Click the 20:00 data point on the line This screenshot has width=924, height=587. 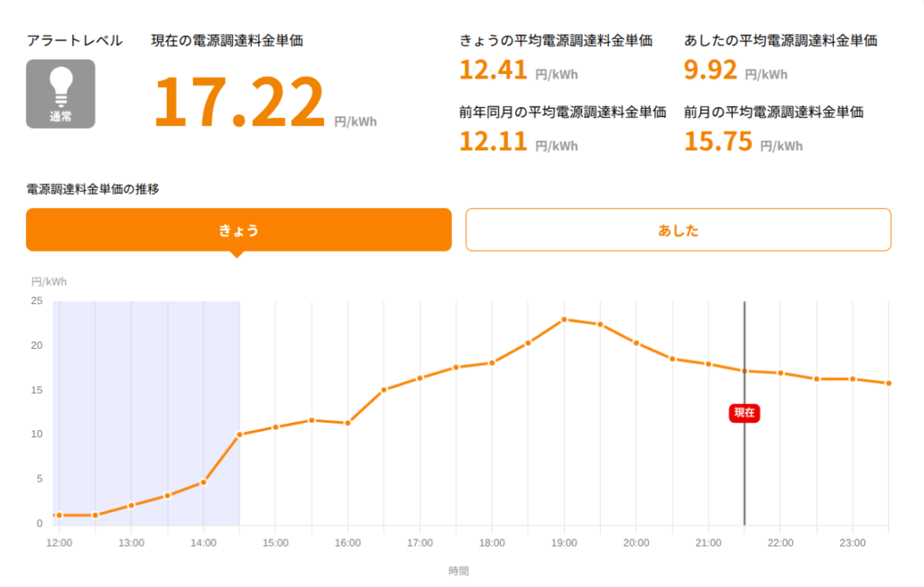pyautogui.click(x=636, y=343)
